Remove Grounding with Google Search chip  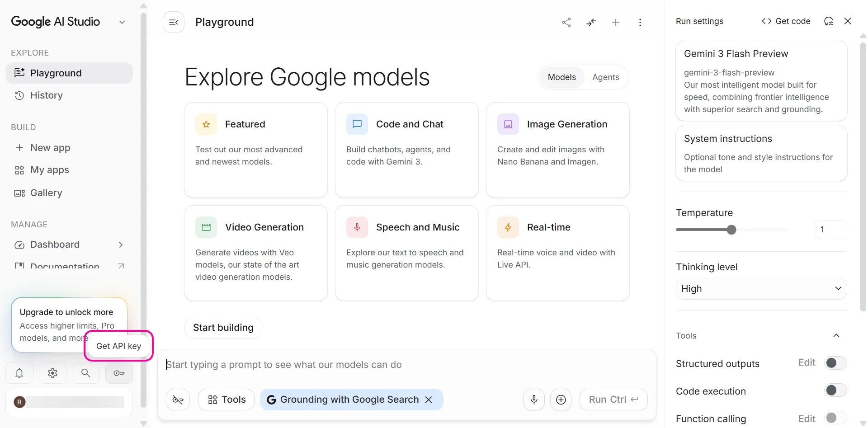[429, 400]
